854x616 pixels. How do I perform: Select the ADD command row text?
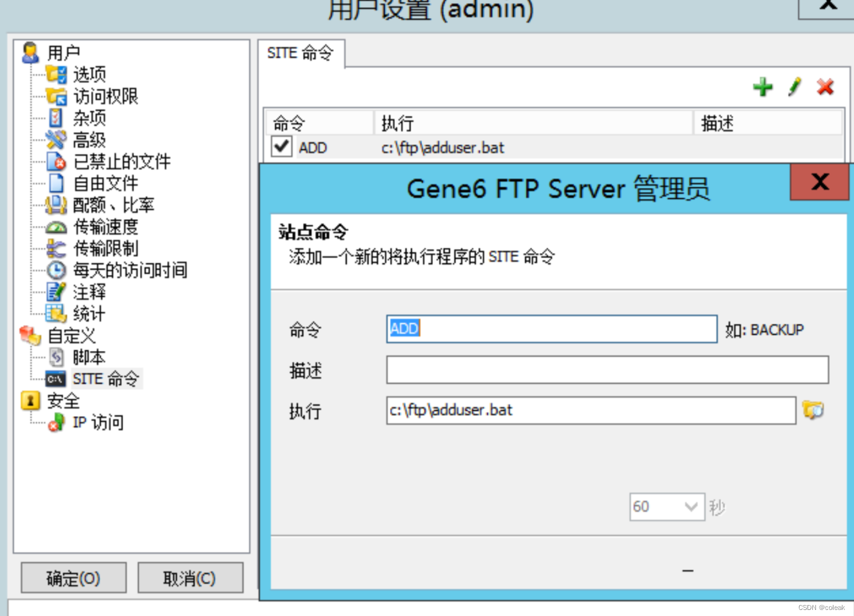(x=313, y=147)
